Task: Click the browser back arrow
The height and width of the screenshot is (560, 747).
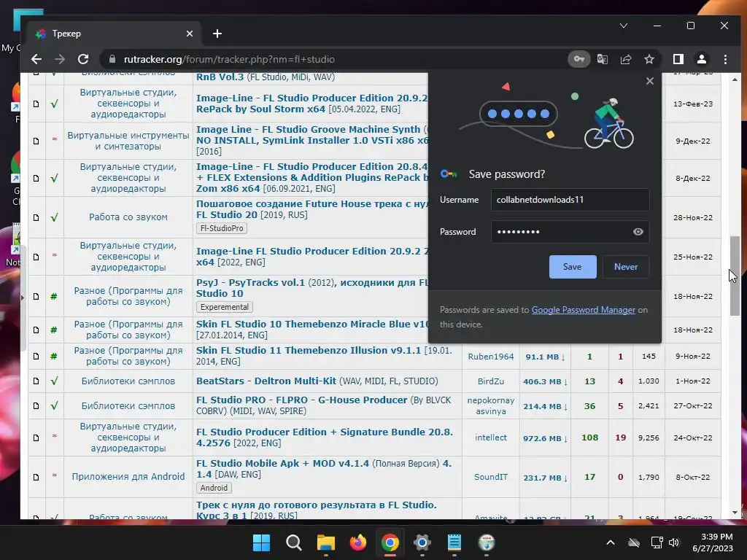Action: click(36, 59)
